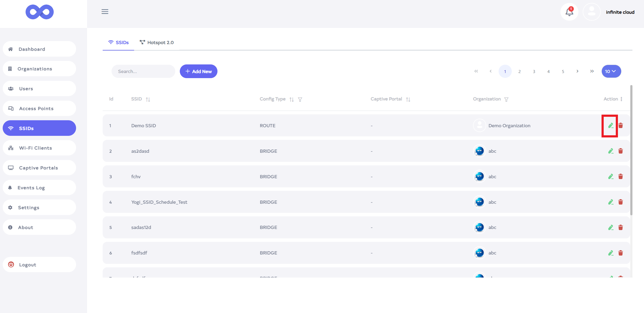Image resolution: width=644 pixels, height=313 pixels.
Task: Focus the Search input field
Action: click(x=143, y=71)
